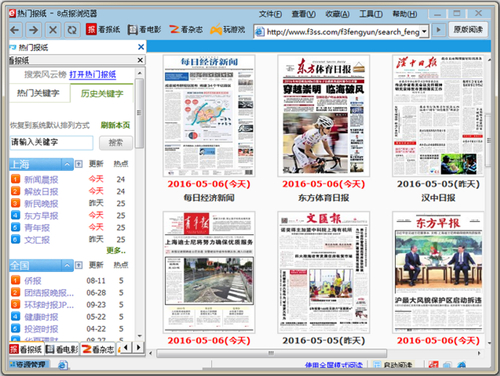Image resolution: width=500 pixels, height=376 pixels.
Task: Click the bottom tab strip right arrow
Action: 139,348
